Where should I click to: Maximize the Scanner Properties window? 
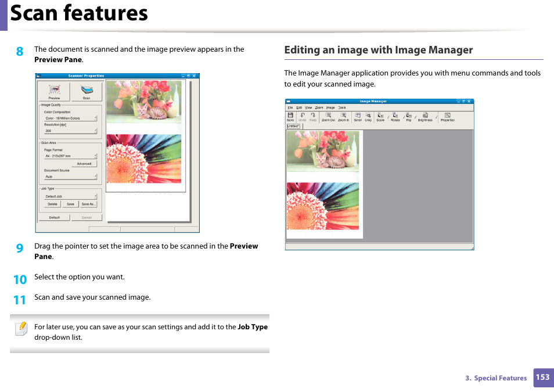[189, 75]
